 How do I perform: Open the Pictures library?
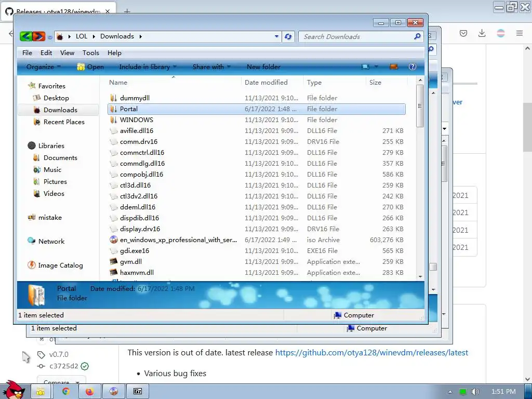(55, 181)
